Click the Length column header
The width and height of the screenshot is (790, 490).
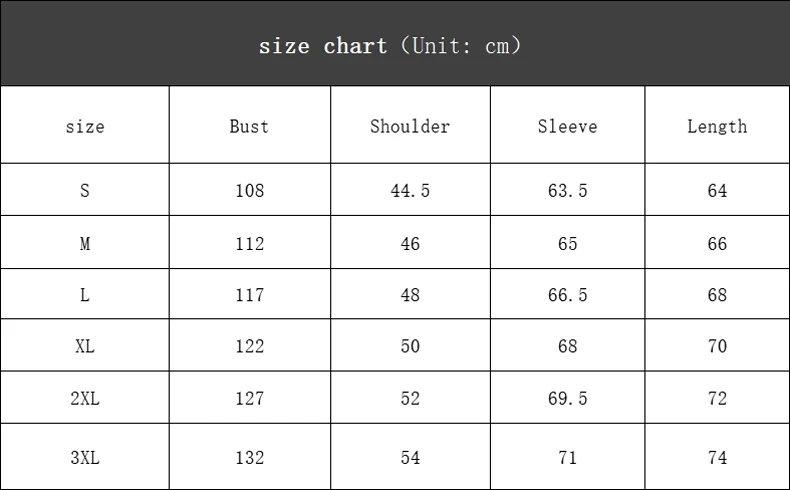coord(717,126)
